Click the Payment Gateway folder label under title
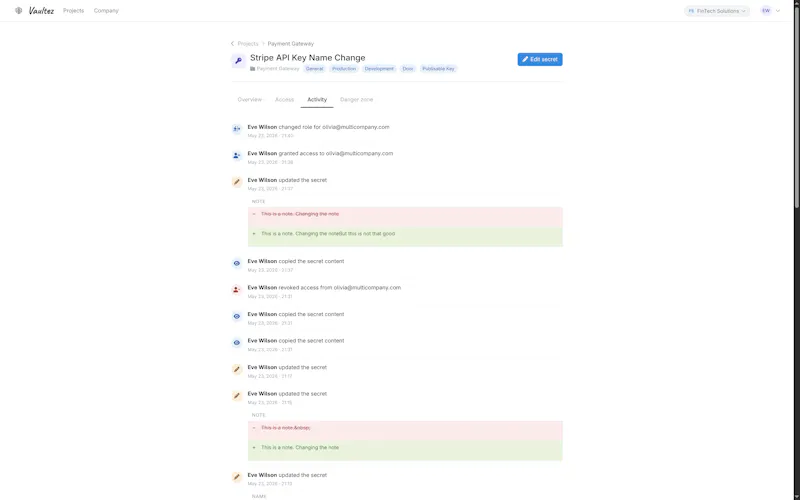The height and width of the screenshot is (500, 800). [x=278, y=68]
